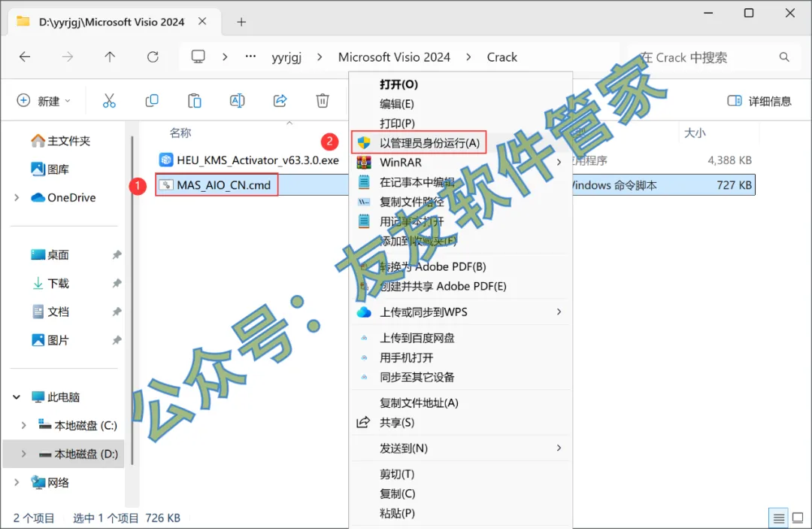
Task: Choose 剪切(T) menu entry
Action: coord(461,474)
